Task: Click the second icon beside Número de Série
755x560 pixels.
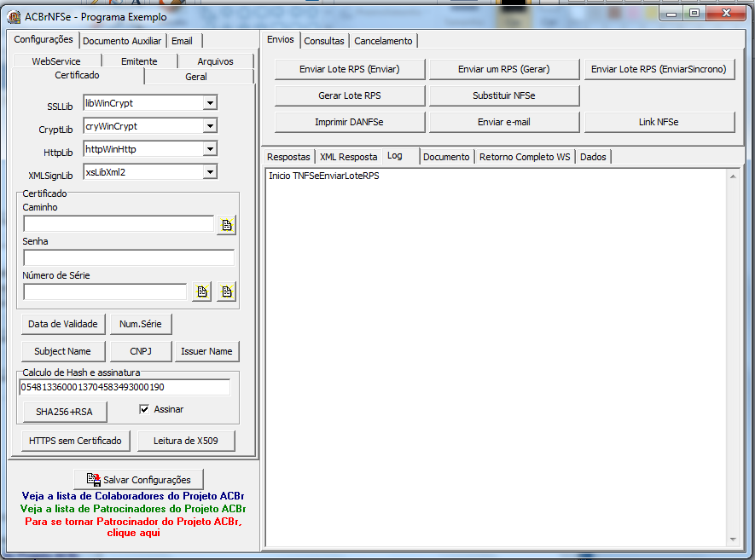Action: (226, 292)
